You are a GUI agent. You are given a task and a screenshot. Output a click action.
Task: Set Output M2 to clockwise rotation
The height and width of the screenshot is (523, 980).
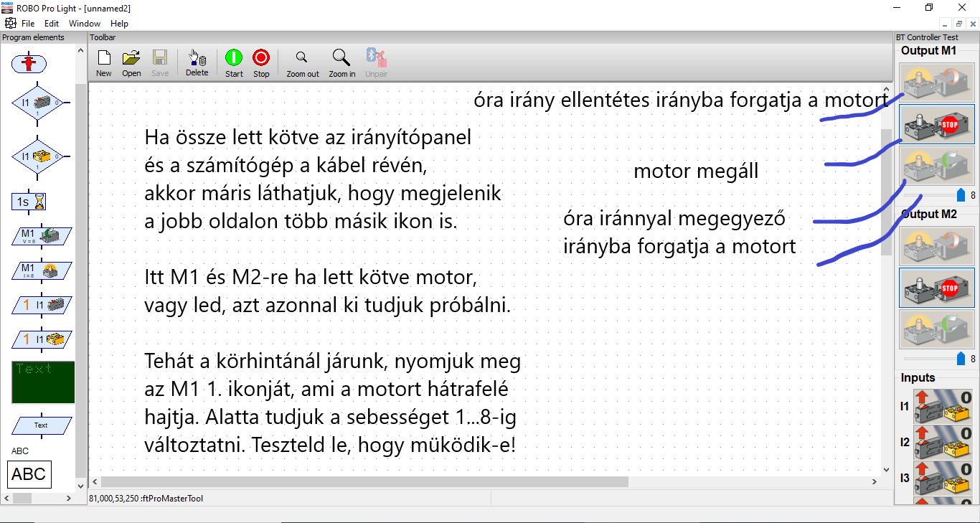point(936,329)
